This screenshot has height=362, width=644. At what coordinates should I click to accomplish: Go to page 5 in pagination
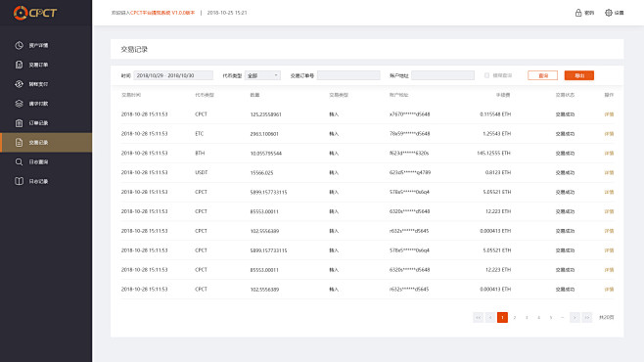[551, 317]
